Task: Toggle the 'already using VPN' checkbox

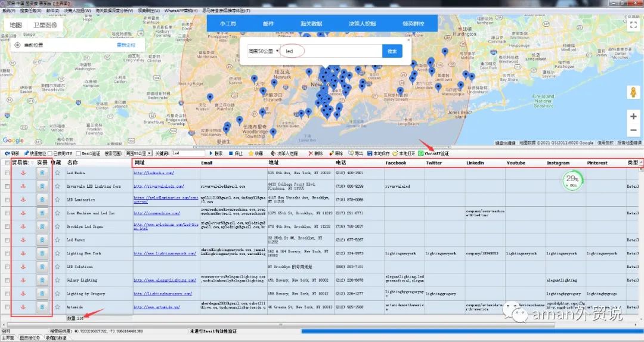Action: point(49,154)
